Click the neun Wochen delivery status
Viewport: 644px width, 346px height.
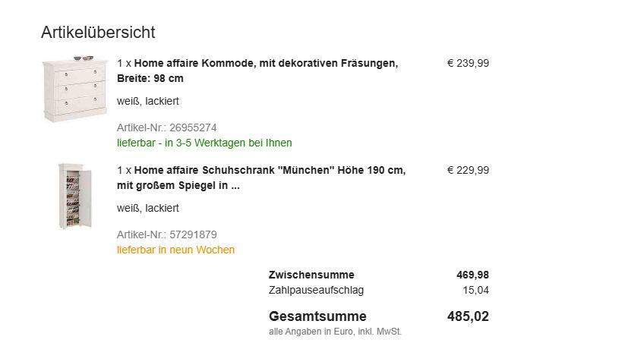175,250
